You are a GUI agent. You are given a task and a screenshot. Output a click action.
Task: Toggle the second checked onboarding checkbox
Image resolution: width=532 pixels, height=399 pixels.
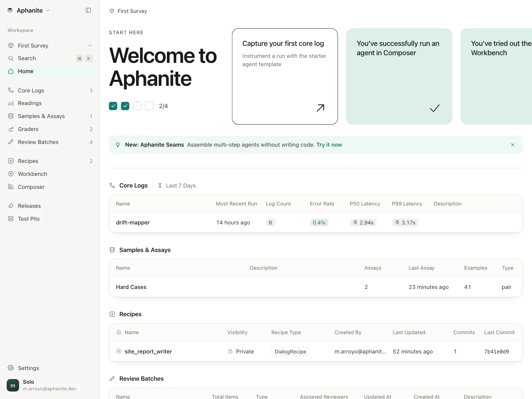pyautogui.click(x=125, y=106)
